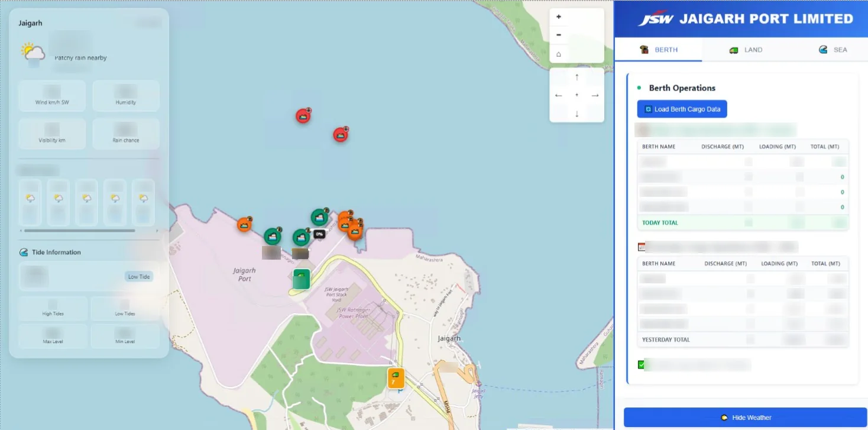Screen dimensions: 868x430
Task: Click the Wind km/h SW tile
Action: click(x=52, y=96)
